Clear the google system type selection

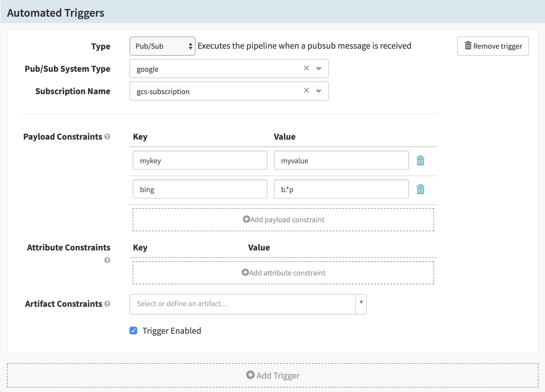[x=306, y=68]
